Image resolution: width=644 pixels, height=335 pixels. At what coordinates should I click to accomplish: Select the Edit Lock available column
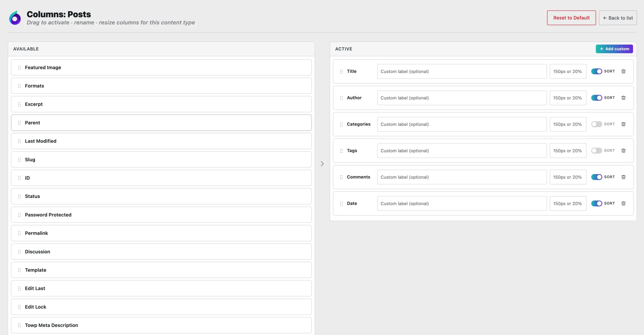161,307
